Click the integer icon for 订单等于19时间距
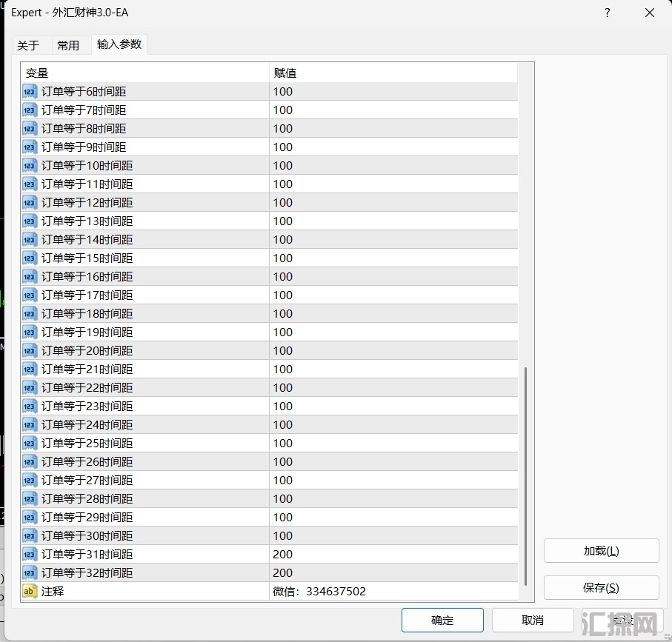The width and height of the screenshot is (672, 642). tap(30, 332)
